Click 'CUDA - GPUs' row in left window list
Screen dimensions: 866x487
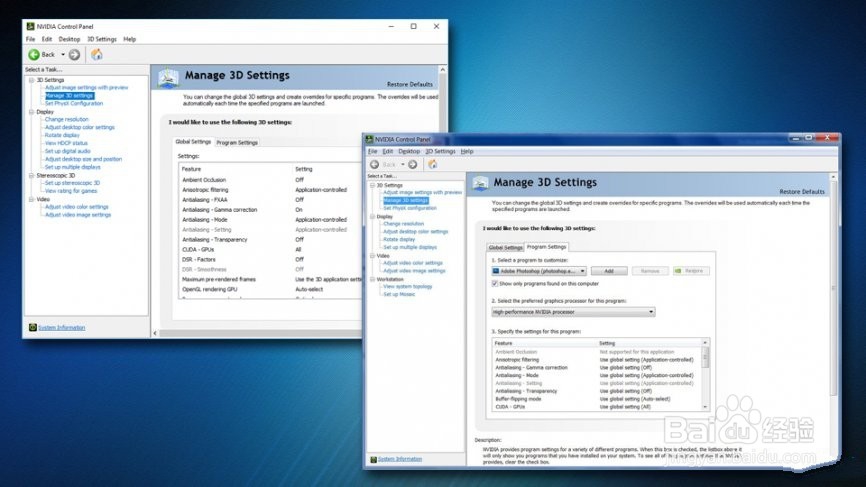pyautogui.click(x=271, y=250)
